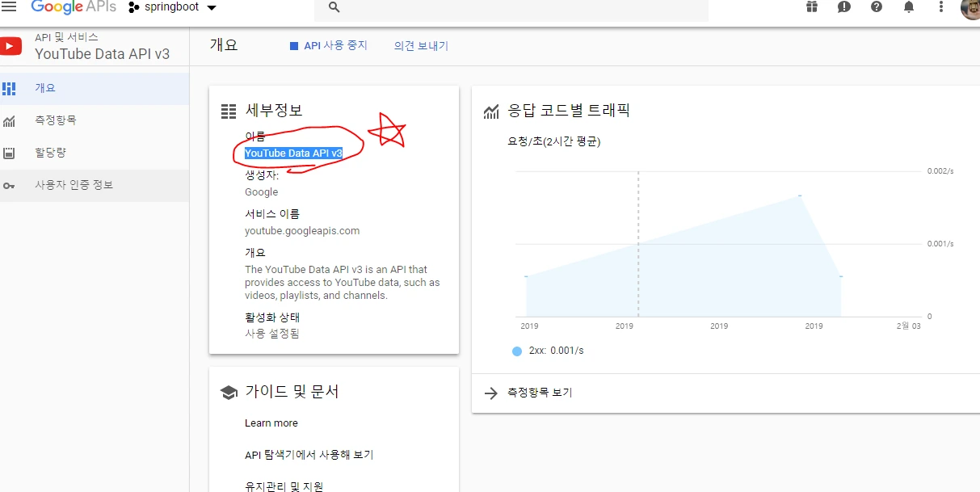Click the 0.002/s axis label
Screen dimensions: 980x492
coord(940,171)
